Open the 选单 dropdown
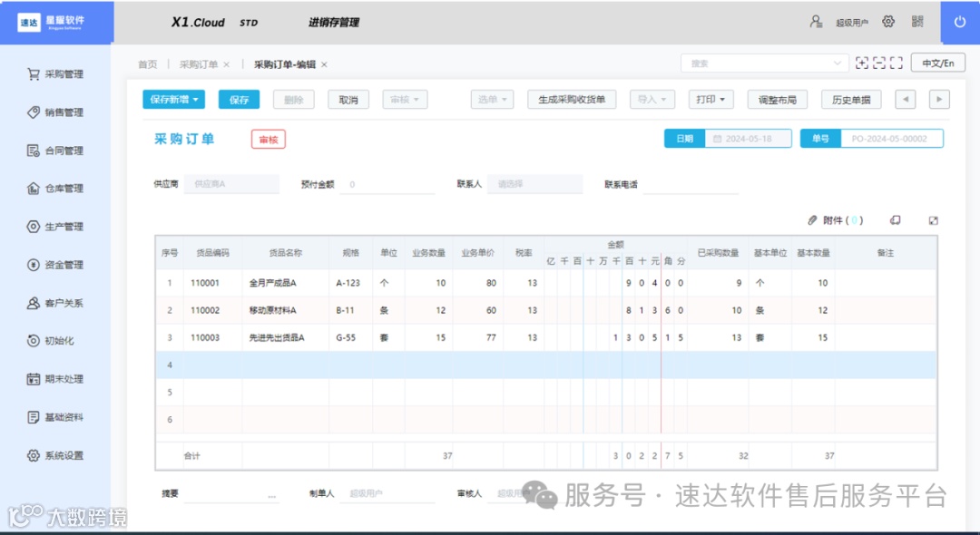980x535 pixels. [492, 99]
